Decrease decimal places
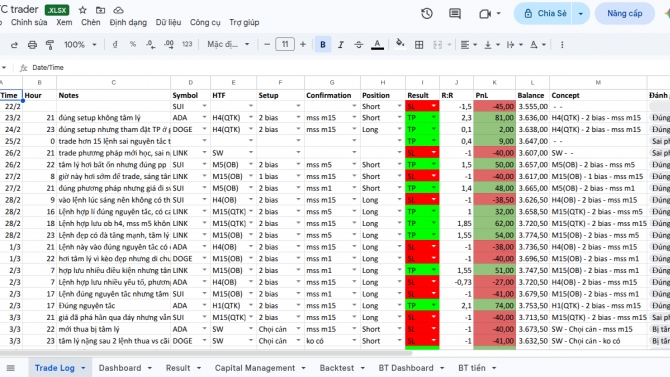The width and height of the screenshot is (670, 377). [150, 44]
